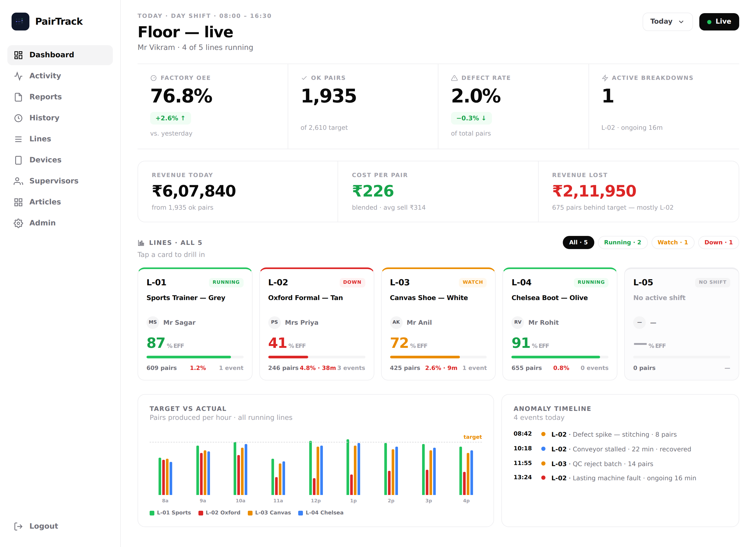Image resolution: width=756 pixels, height=547 pixels.
Task: Filter lines by Down · 1
Action: click(x=718, y=242)
